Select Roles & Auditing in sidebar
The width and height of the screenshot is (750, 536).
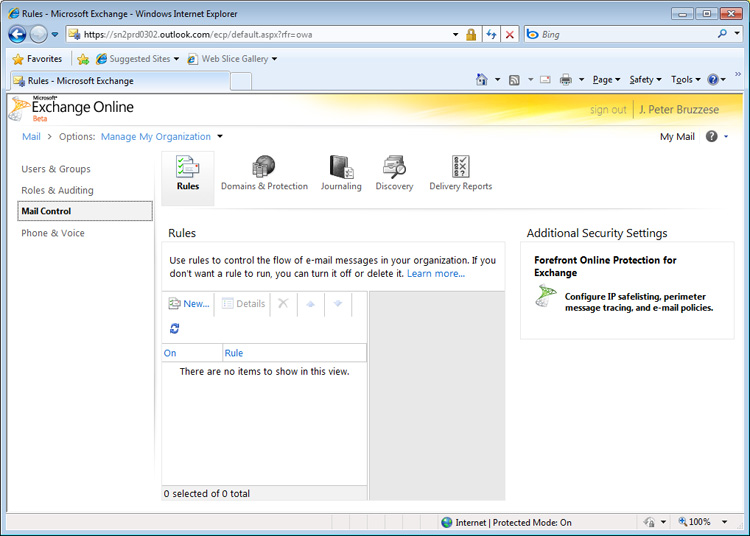[x=57, y=190]
